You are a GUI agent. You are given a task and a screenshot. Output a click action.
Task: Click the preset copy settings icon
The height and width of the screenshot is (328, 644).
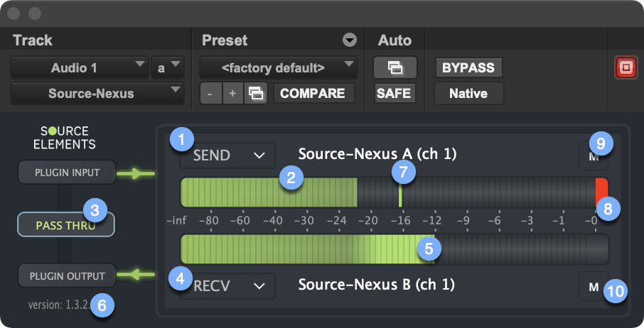pyautogui.click(x=255, y=94)
